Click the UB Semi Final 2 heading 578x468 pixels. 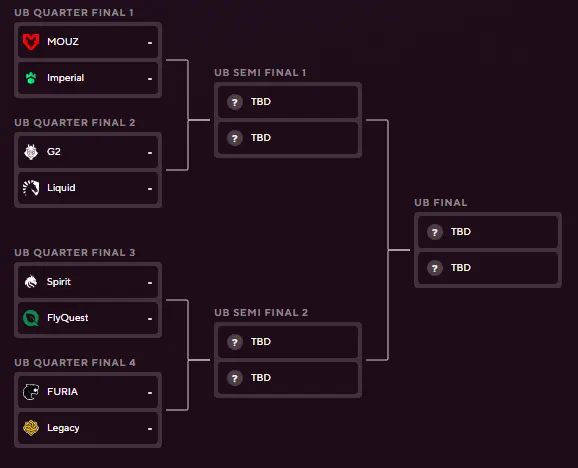point(261,312)
